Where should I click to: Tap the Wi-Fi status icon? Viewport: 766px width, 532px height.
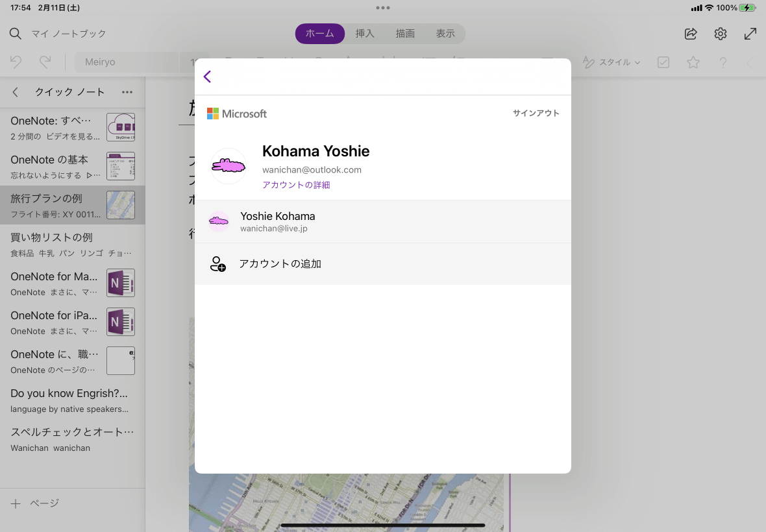point(709,8)
